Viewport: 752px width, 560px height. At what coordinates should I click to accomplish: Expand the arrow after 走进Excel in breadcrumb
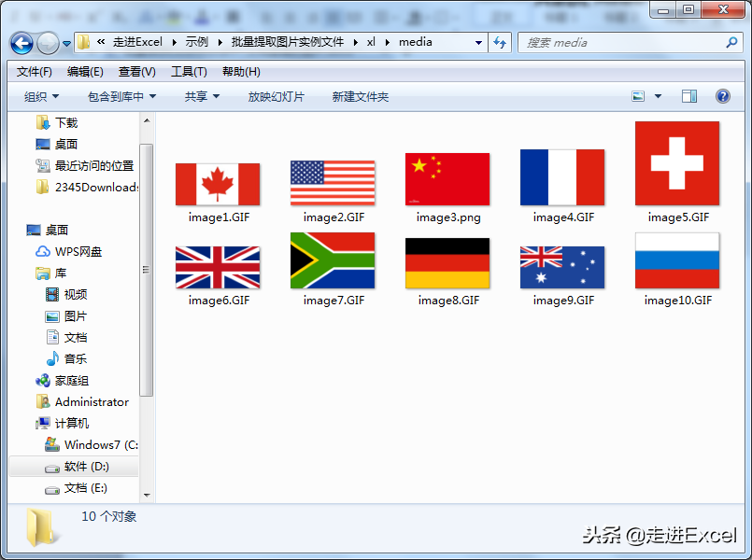tap(174, 42)
